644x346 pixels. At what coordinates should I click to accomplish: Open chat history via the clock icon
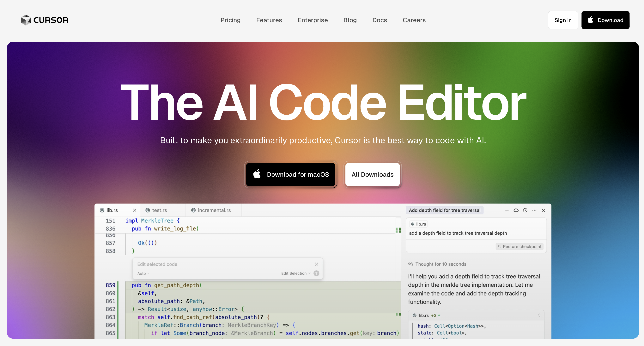pyautogui.click(x=525, y=210)
